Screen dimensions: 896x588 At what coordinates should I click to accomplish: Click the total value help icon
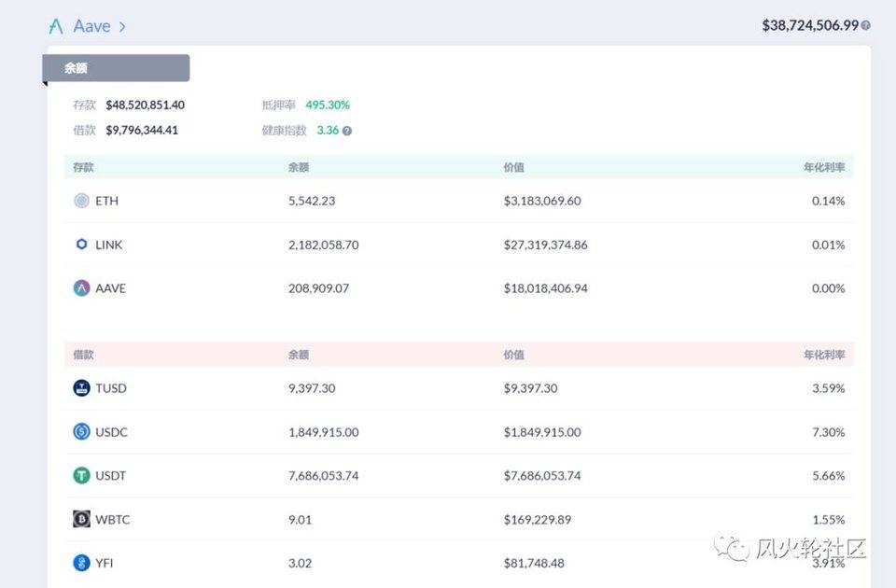(866, 25)
